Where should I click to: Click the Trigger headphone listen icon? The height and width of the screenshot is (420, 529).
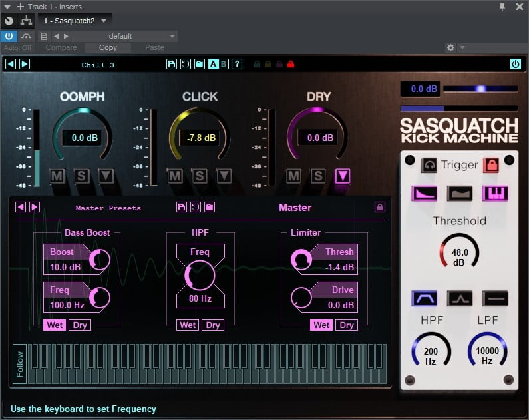(430, 165)
